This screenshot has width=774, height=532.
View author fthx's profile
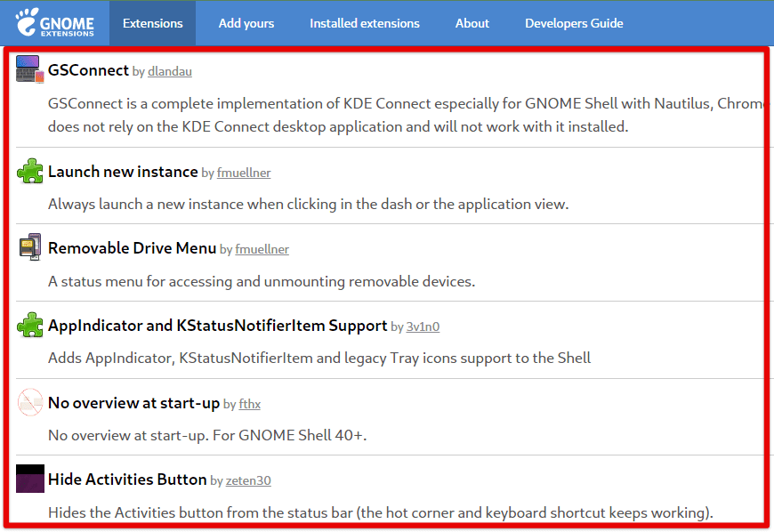[250, 404]
